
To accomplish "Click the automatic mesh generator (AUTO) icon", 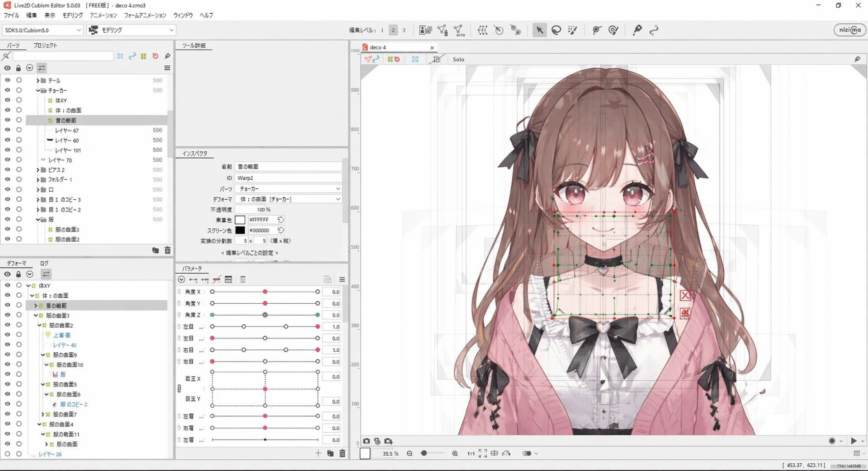I will coord(459,31).
